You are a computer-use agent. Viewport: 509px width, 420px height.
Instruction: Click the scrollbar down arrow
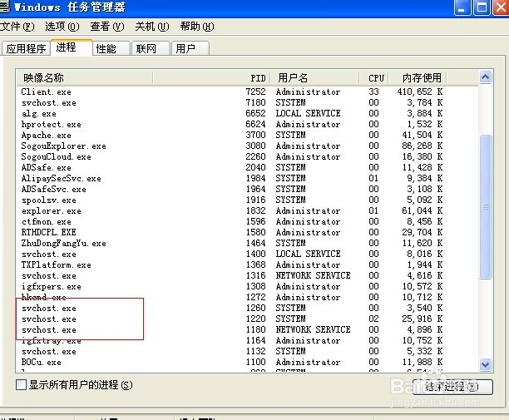[x=486, y=364]
